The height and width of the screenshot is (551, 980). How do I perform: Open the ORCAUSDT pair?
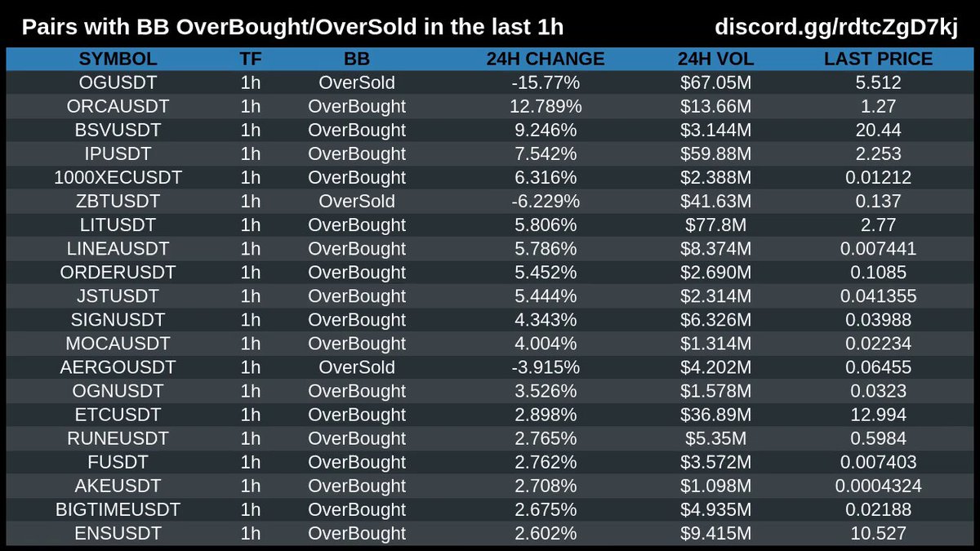coord(118,107)
